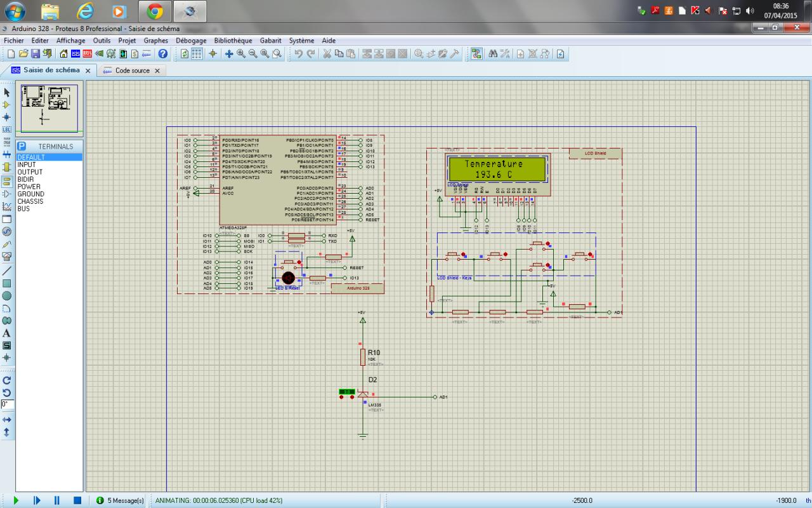Switch to the Code source tab

pyautogui.click(x=132, y=70)
